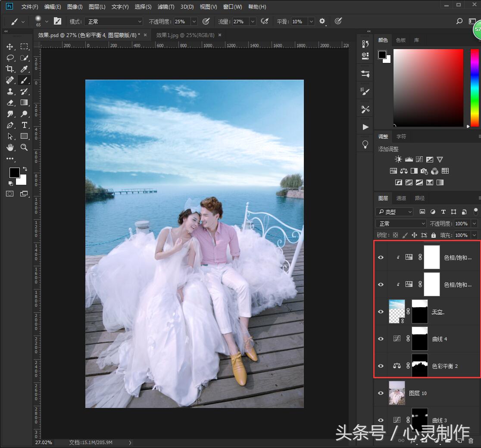This screenshot has width=481, height=448.
Task: Click the 字符 panel tab label
Action: pyautogui.click(x=401, y=137)
